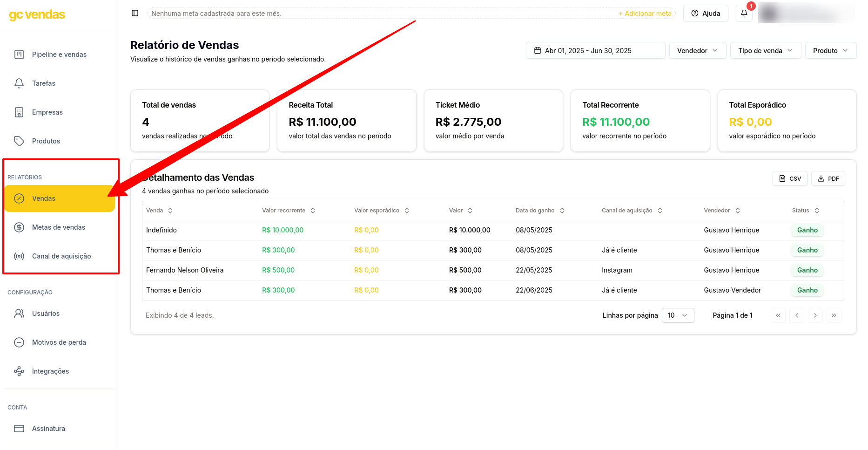This screenshot has width=868, height=450.
Task: Open the Tipo de venda dropdown
Action: coord(766,50)
